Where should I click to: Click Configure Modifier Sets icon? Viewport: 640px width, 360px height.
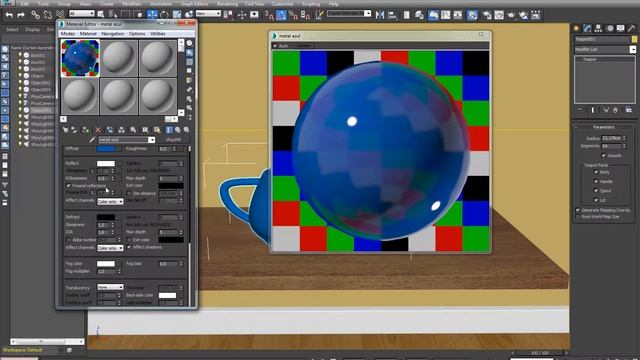[629, 110]
